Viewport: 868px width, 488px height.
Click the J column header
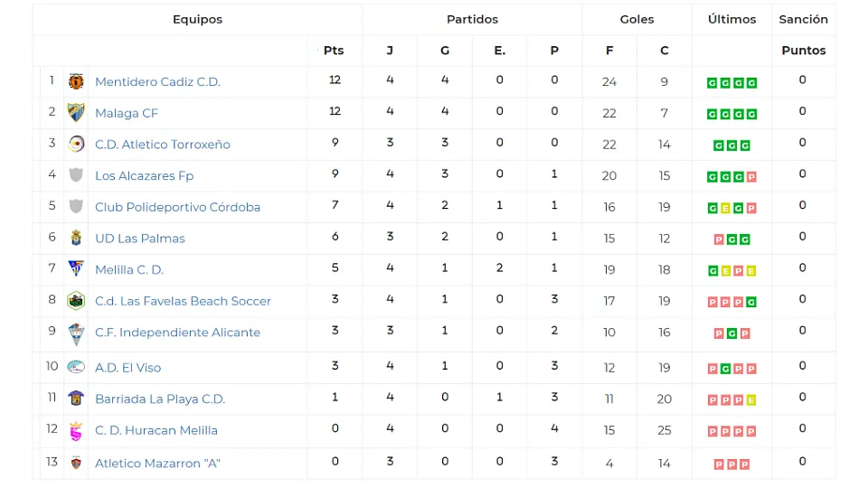(390, 51)
